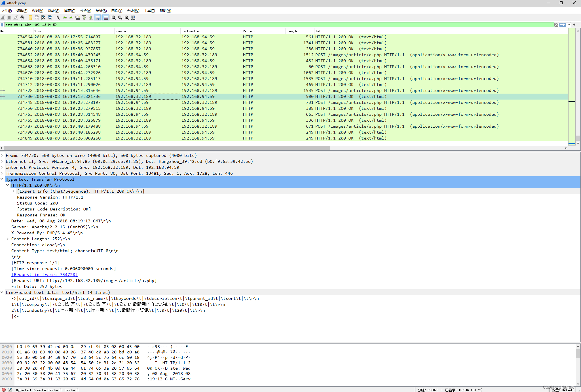
Task: Select the Server: Apache/2.2.15 header line
Action: tap(55, 227)
